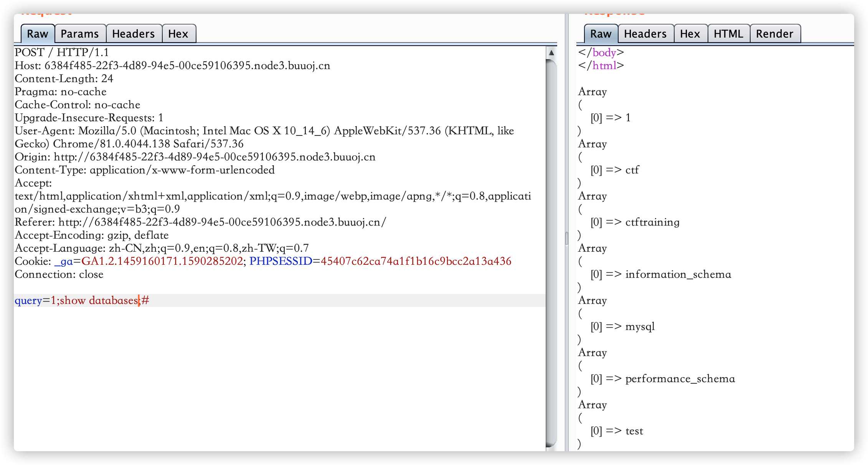
Task: Click the 'Cache-Control: no-cache' header
Action: 78,105
